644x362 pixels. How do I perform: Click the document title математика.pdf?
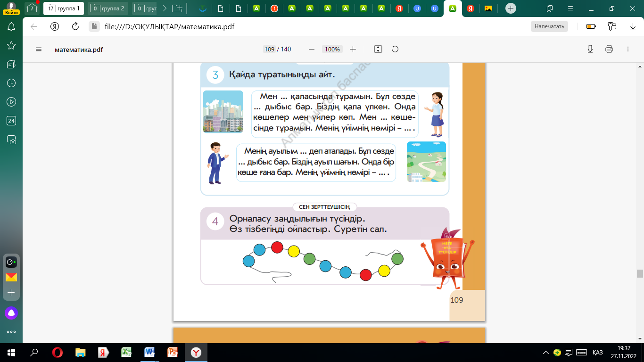79,49
